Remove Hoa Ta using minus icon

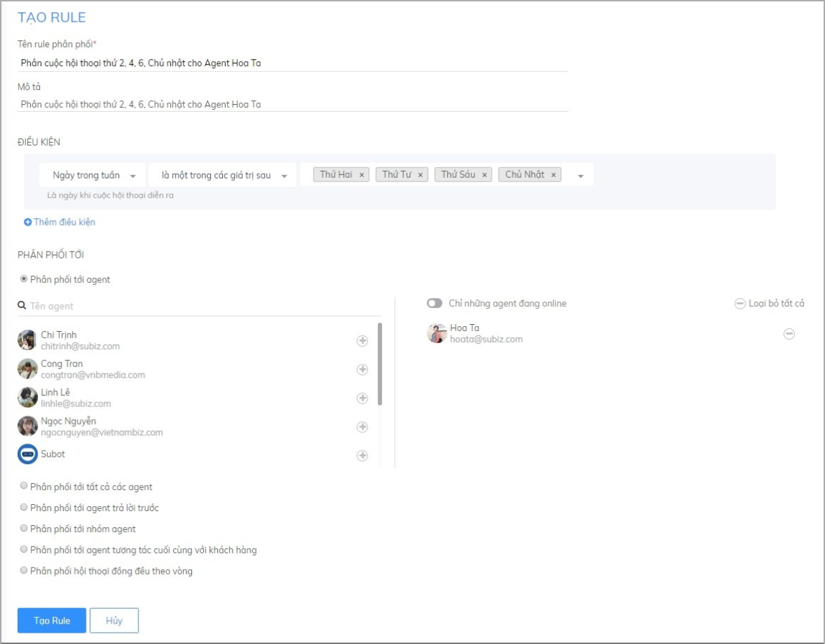(789, 335)
